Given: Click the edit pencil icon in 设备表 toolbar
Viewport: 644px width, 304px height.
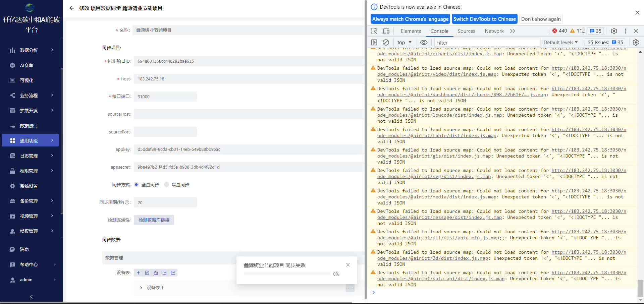Looking at the screenshot, I should (147, 273).
